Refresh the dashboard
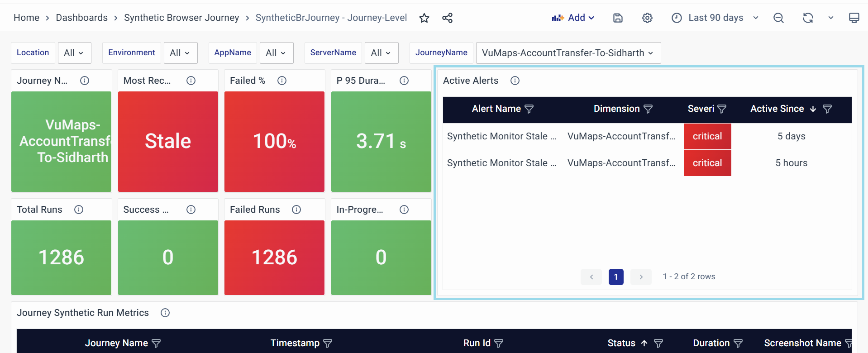The image size is (868, 353). tap(808, 18)
